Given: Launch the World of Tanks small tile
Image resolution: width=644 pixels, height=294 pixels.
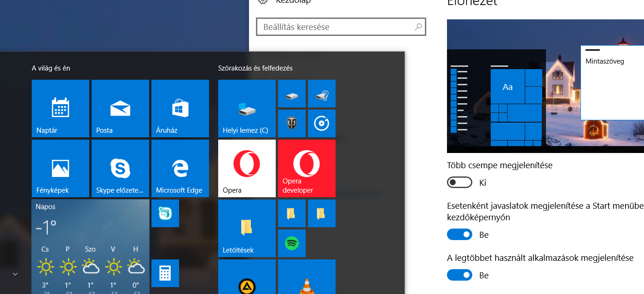Looking at the screenshot, I should click(x=292, y=123).
